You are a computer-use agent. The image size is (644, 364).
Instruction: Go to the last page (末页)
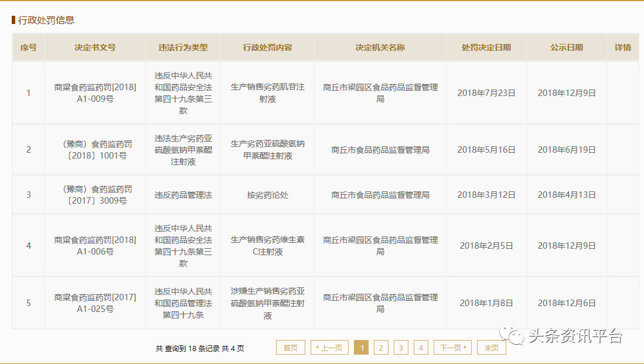(x=491, y=348)
